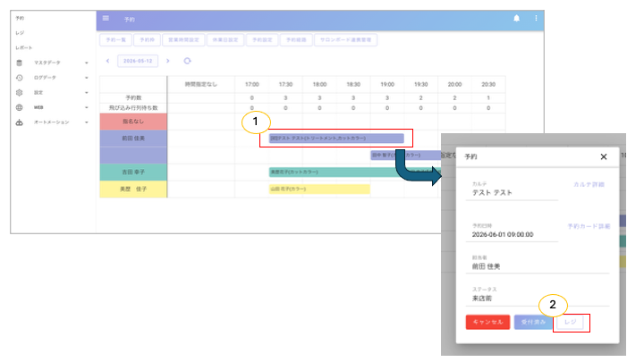This screenshot has width=644, height=362.
Task: Click the レジ button in dialog
Action: [x=570, y=322]
